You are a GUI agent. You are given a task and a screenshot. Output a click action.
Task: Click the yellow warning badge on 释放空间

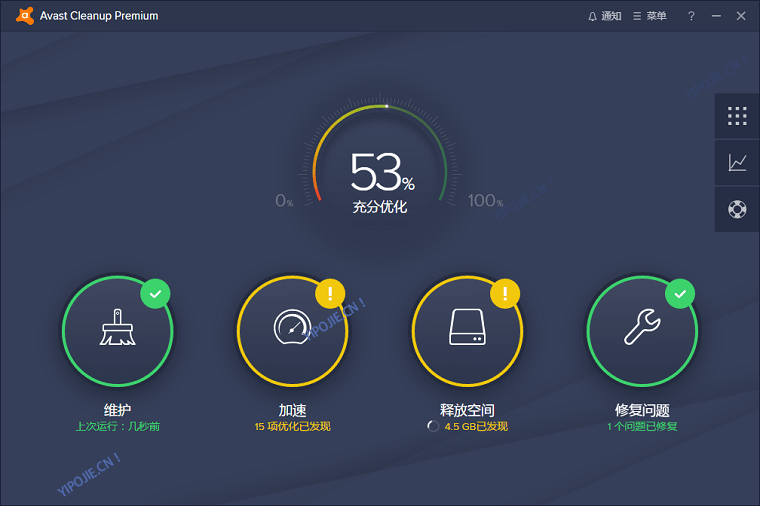click(505, 294)
